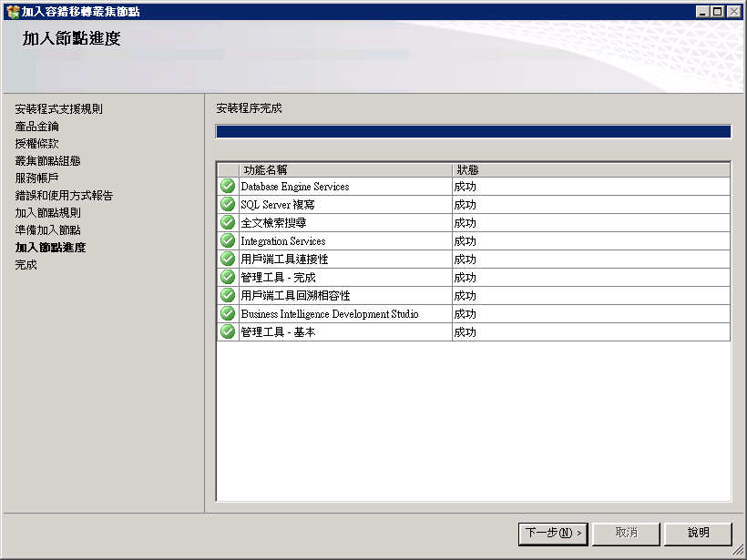Select the 安裝程式支援規則 step in the sidebar
This screenshot has width=747, height=560.
tap(58, 109)
